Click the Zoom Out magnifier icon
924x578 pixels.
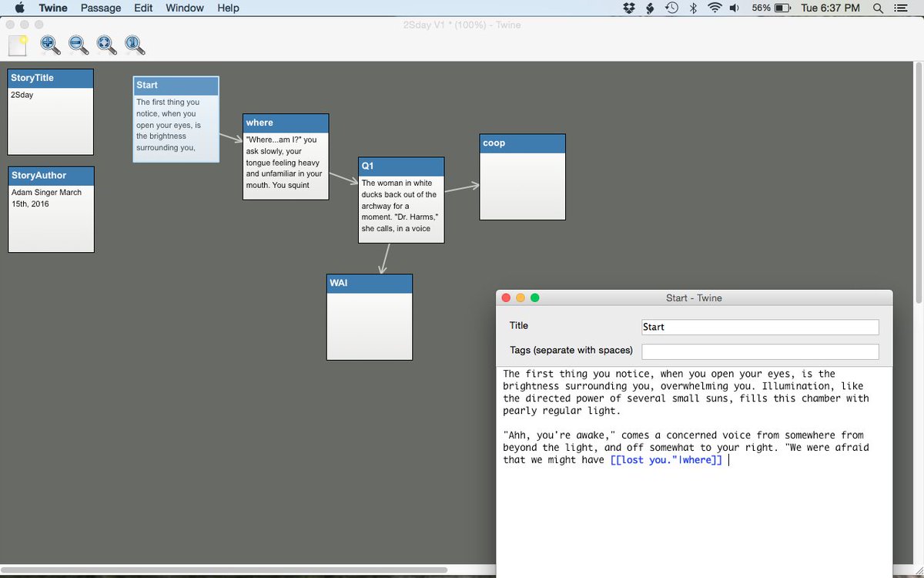79,45
